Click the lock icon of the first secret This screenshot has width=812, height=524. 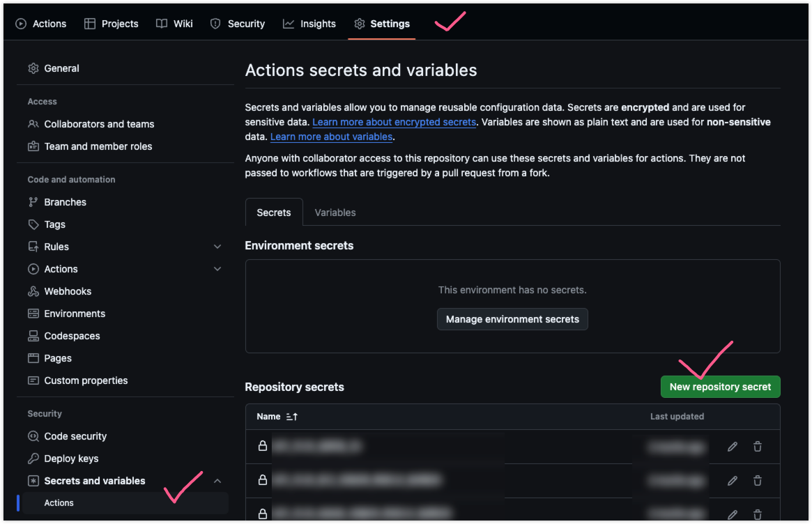click(x=263, y=446)
